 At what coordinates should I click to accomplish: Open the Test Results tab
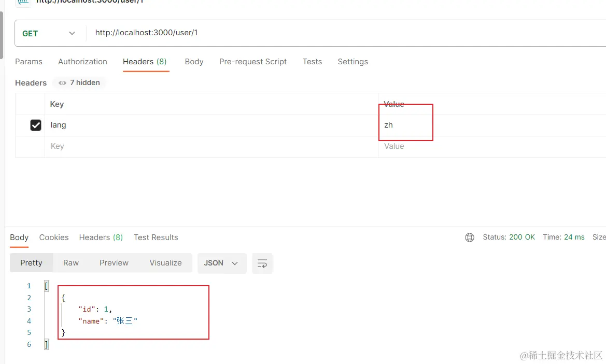click(156, 237)
